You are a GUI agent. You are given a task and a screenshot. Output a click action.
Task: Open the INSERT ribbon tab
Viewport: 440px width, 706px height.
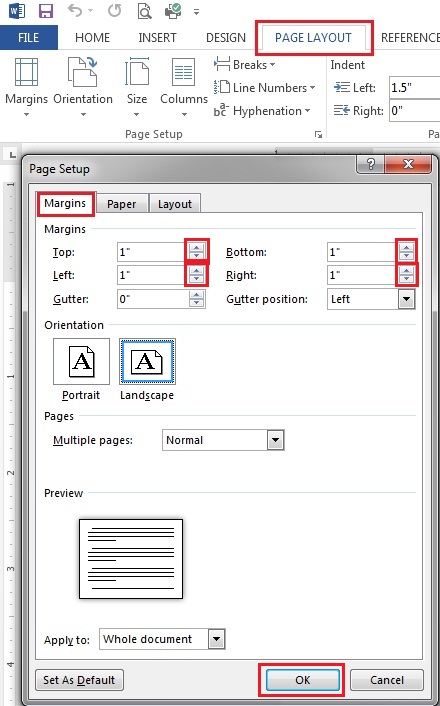pos(157,37)
